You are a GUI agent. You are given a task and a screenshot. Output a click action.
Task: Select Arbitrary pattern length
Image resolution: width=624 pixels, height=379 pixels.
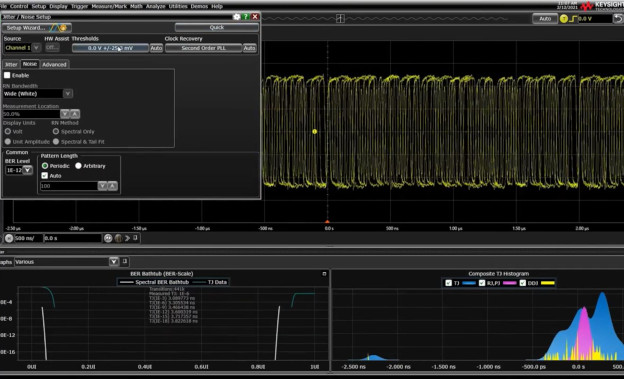(x=78, y=166)
